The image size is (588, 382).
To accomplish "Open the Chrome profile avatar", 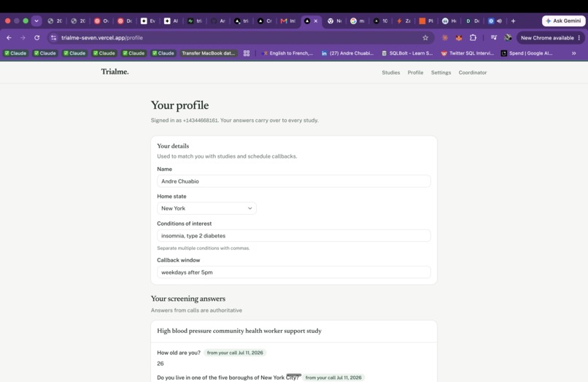I will [x=508, y=37].
